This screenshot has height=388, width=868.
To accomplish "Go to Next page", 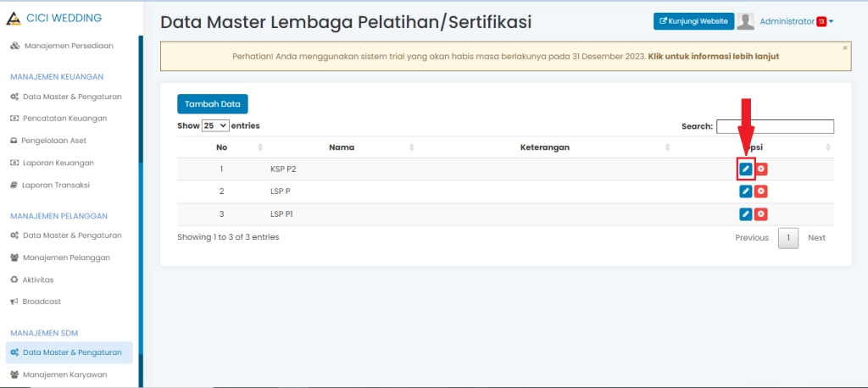I will (816, 237).
